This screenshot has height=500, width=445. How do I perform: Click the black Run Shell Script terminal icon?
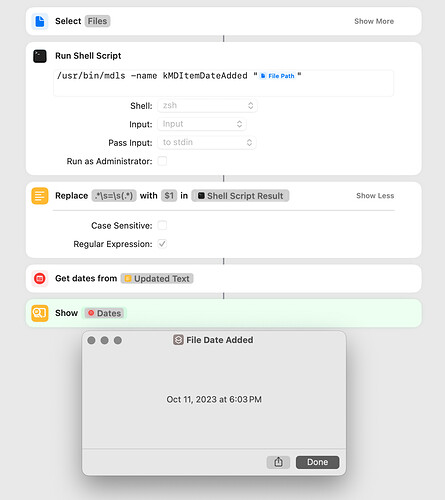click(40, 56)
